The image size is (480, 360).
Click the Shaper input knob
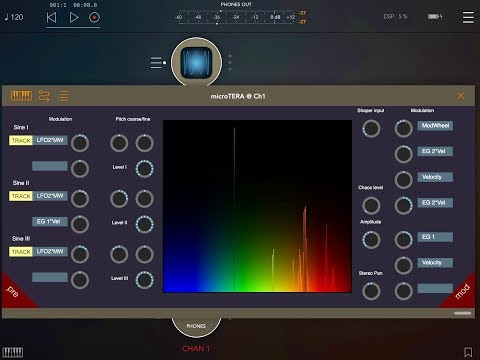371,129
